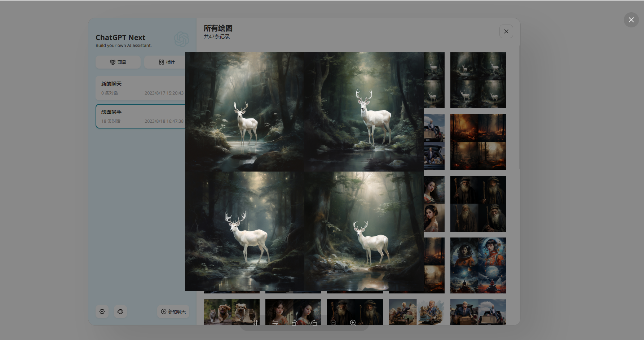Open the 插件 plugins page
Image resolution: width=644 pixels, height=340 pixels.
pos(165,62)
